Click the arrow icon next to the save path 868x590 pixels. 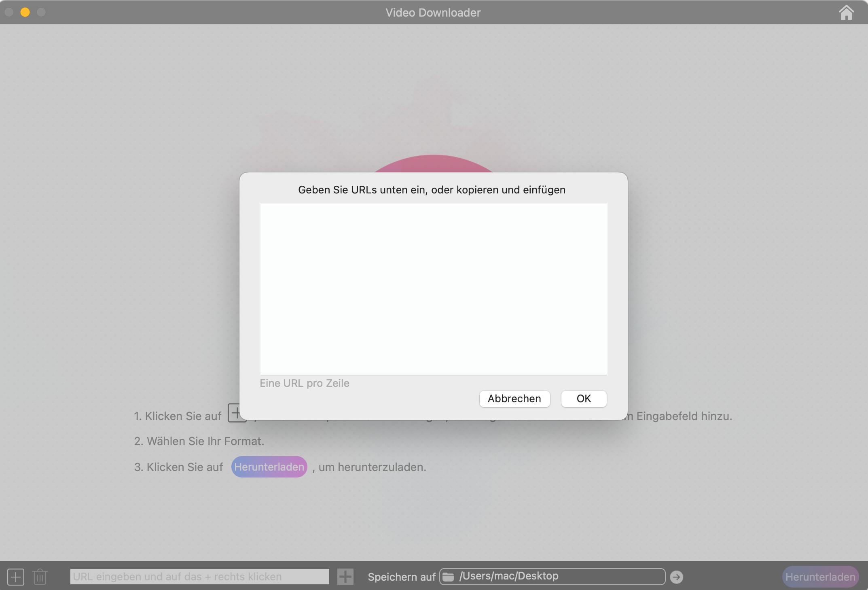pos(677,577)
